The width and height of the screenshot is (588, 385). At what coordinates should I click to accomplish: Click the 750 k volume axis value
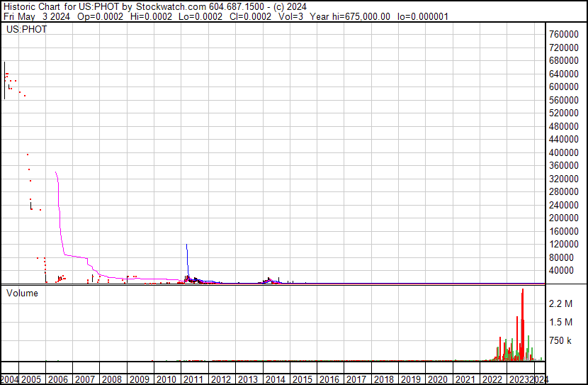[x=560, y=341]
